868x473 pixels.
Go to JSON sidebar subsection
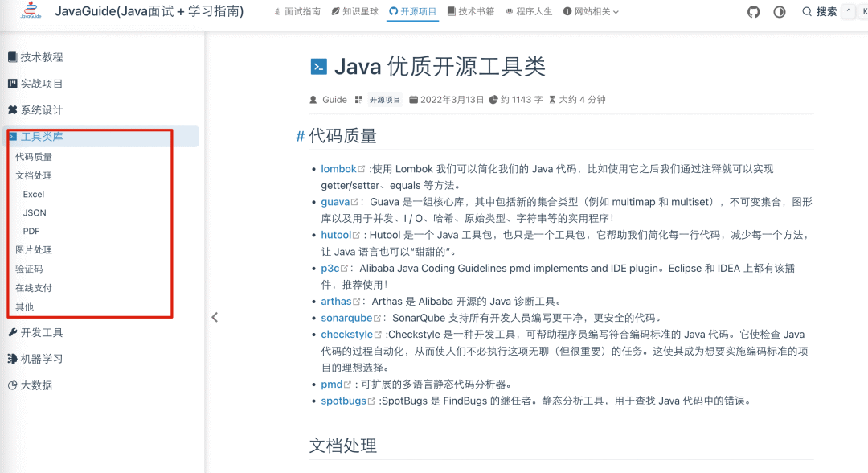pyautogui.click(x=35, y=212)
